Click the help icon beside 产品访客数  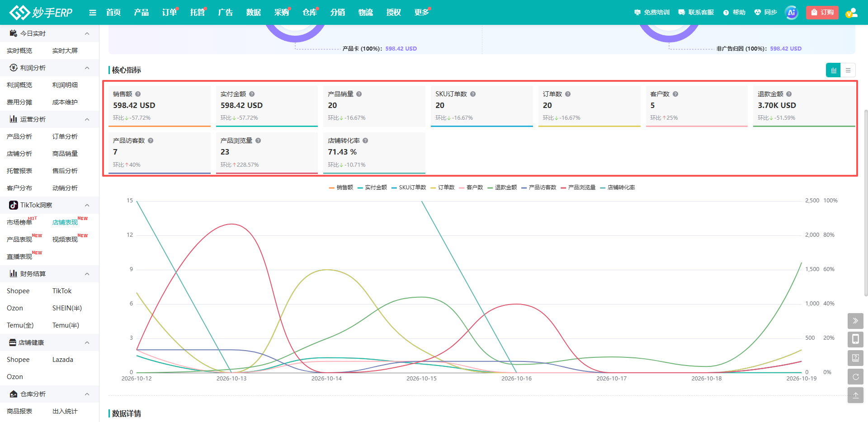151,141
